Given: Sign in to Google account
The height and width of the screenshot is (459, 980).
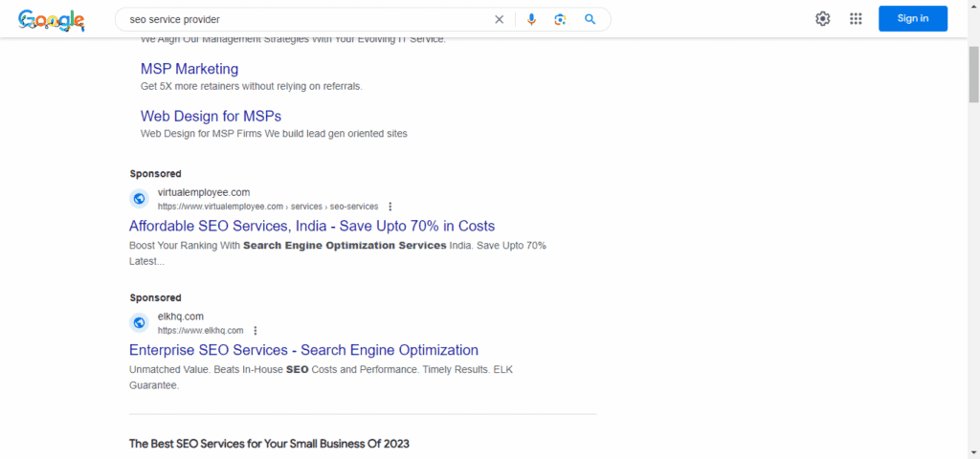Looking at the screenshot, I should point(912,19).
